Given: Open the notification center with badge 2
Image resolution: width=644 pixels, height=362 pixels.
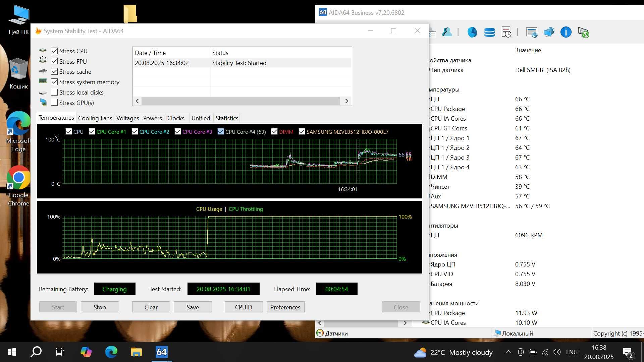Looking at the screenshot, I should 628,352.
